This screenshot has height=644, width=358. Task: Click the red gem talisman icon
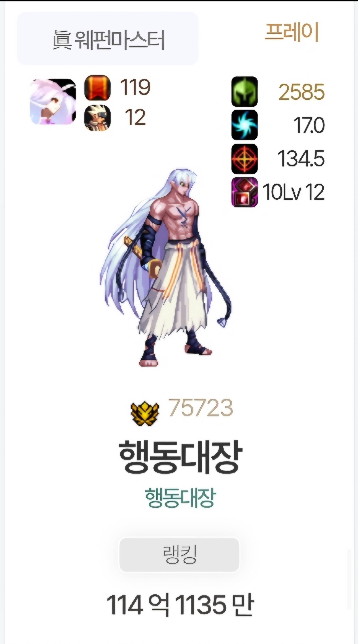[244, 192]
